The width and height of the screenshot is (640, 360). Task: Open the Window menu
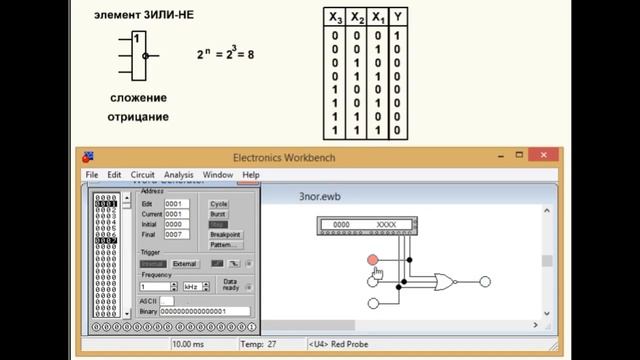point(218,175)
